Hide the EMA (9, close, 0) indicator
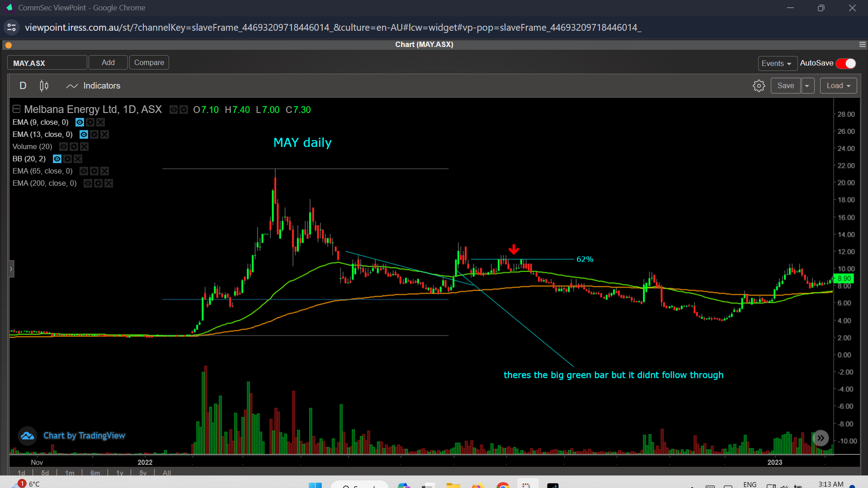 click(x=80, y=122)
